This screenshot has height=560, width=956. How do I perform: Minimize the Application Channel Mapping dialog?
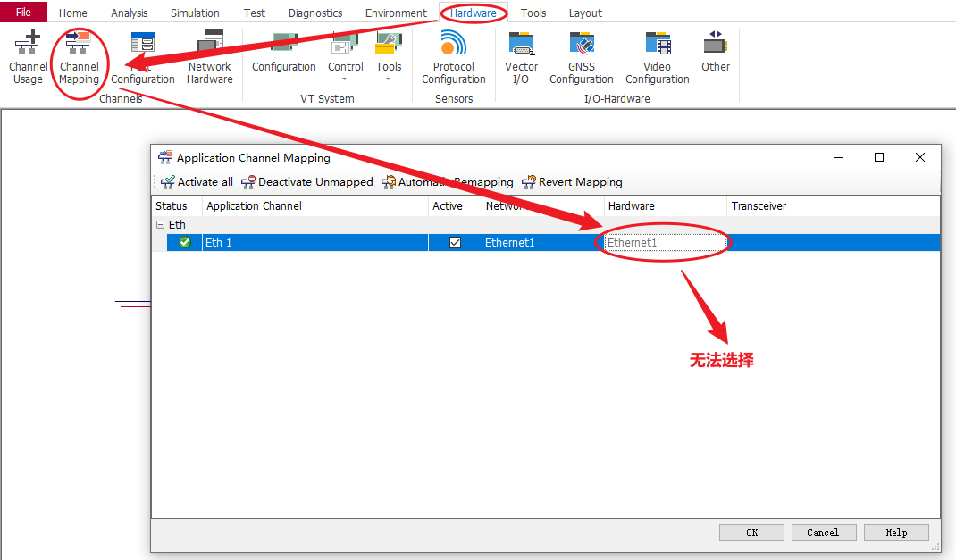pos(839,157)
